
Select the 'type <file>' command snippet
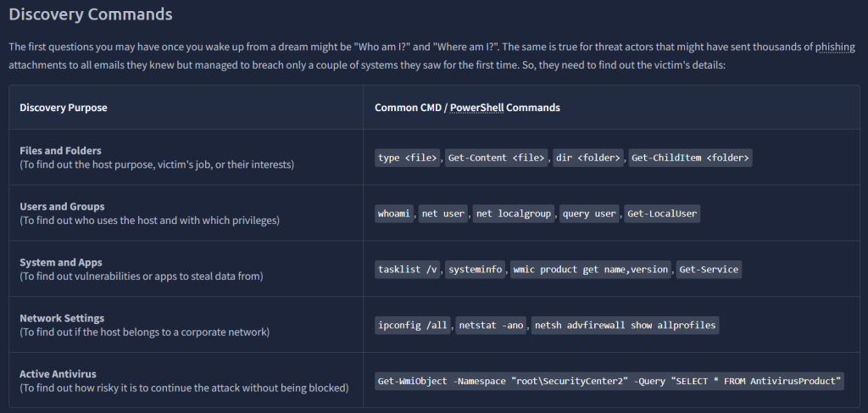coord(408,158)
